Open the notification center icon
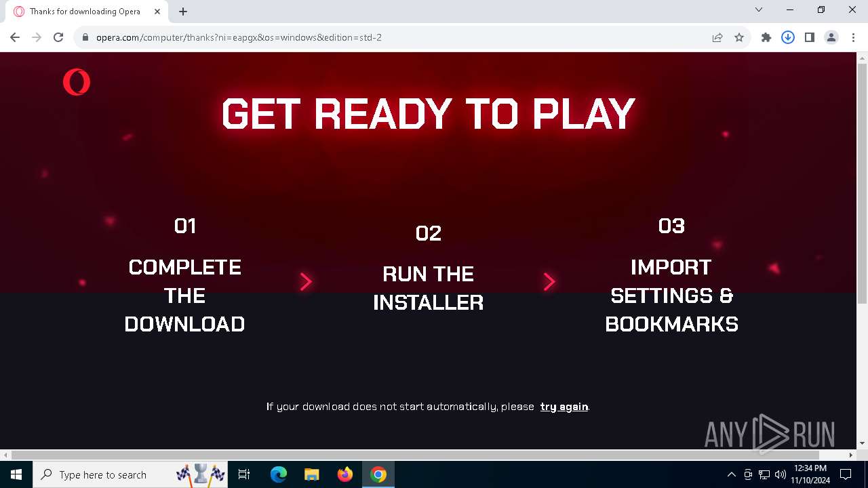868x488 pixels. (x=846, y=474)
